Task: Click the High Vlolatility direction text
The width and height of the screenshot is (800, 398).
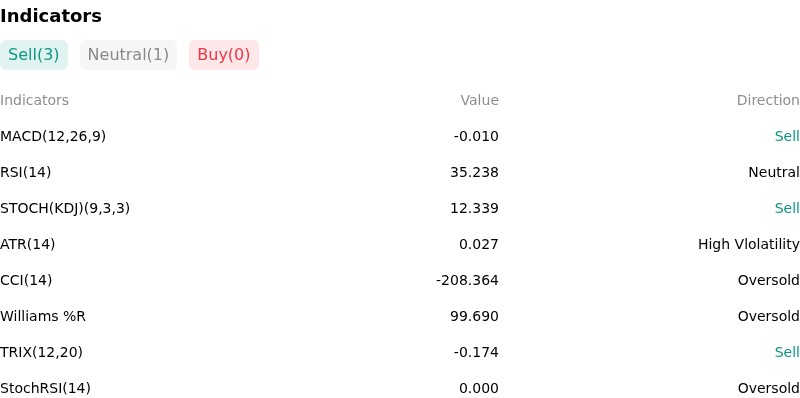Action: (749, 244)
